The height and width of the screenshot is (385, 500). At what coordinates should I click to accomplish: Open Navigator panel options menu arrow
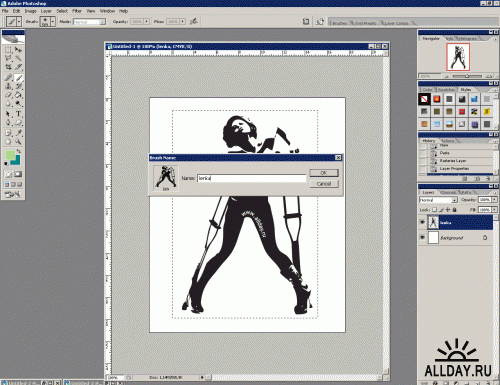click(495, 39)
